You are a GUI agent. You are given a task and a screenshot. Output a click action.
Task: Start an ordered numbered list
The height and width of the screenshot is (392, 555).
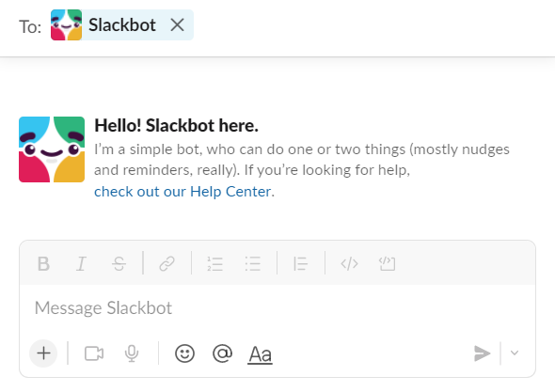pos(214,263)
